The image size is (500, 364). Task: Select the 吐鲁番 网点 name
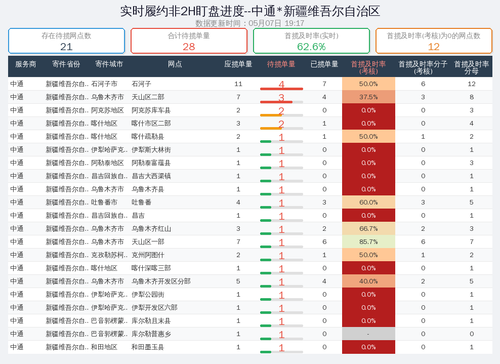coord(141,202)
